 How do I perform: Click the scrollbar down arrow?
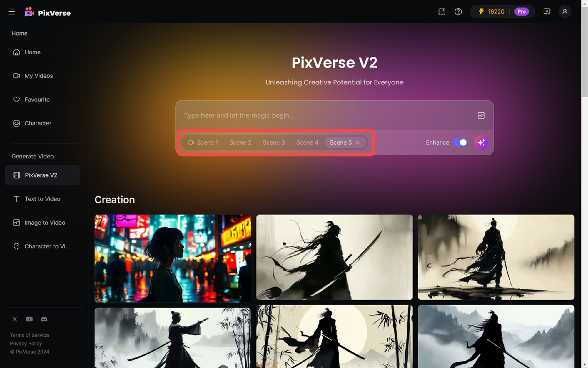pos(584,365)
